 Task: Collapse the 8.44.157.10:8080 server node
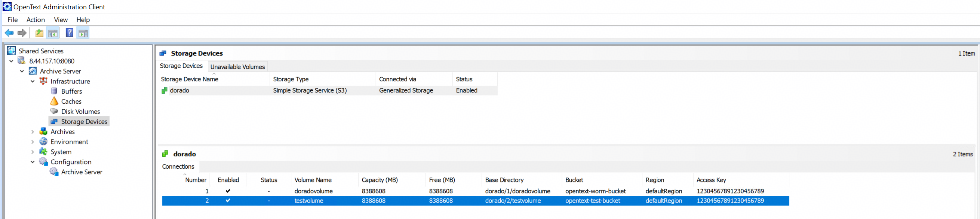[x=11, y=61]
